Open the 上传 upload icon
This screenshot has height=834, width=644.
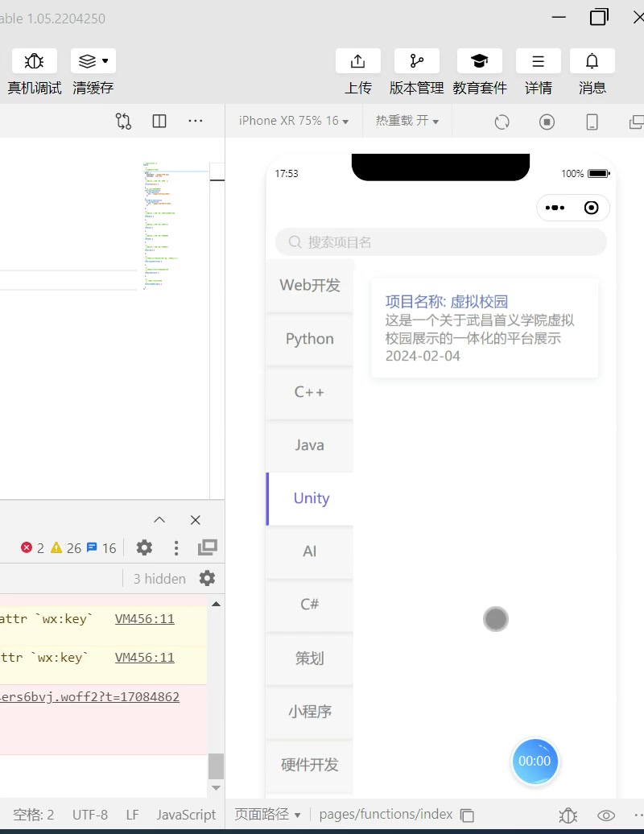tap(357, 61)
